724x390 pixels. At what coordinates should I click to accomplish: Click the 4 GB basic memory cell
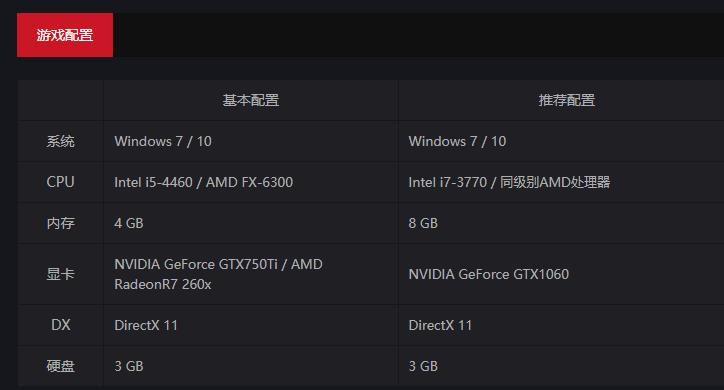250,223
